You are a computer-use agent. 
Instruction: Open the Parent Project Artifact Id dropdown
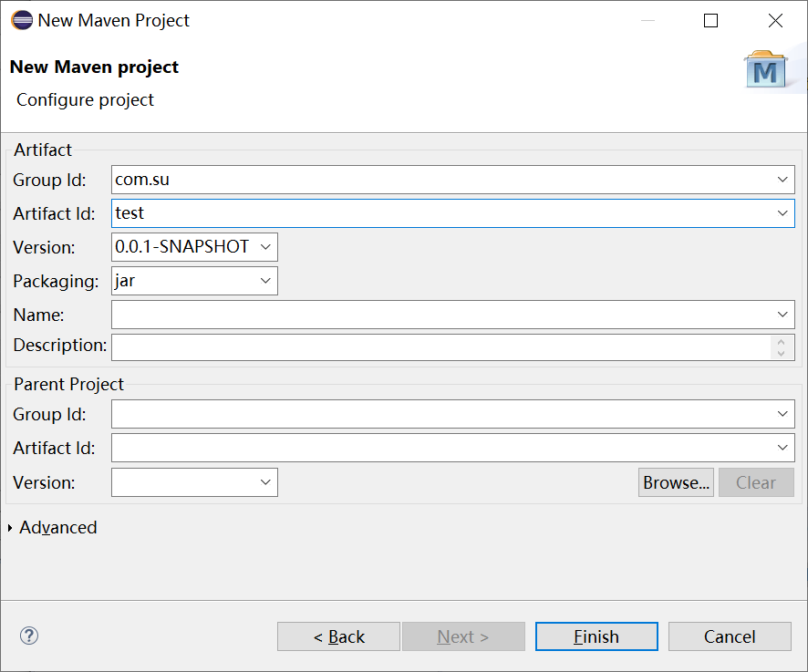pyautogui.click(x=782, y=448)
